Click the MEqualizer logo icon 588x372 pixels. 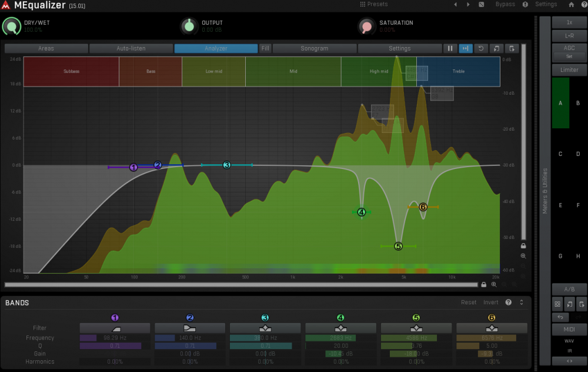[x=6, y=5]
